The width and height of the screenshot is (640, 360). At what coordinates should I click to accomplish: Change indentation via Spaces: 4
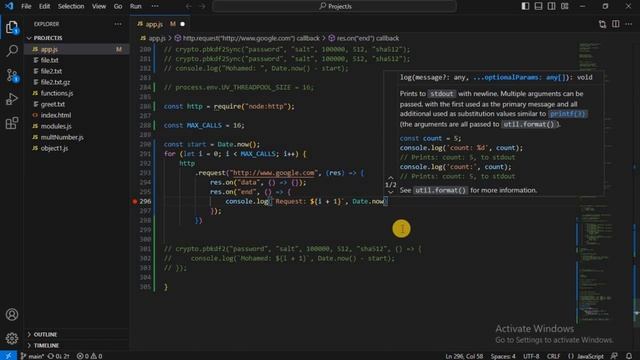tap(503, 356)
